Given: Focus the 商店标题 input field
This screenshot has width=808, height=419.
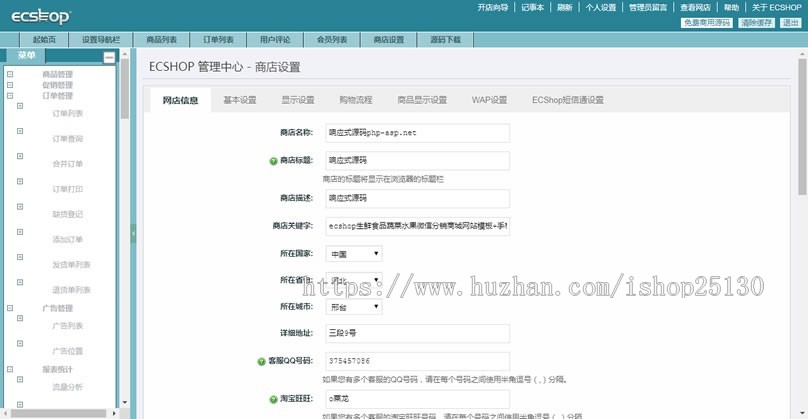Looking at the screenshot, I should pyautogui.click(x=417, y=161).
